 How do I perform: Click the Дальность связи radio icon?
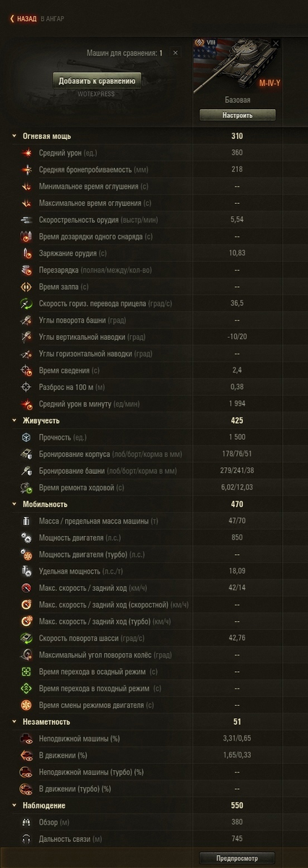[x=27, y=838]
